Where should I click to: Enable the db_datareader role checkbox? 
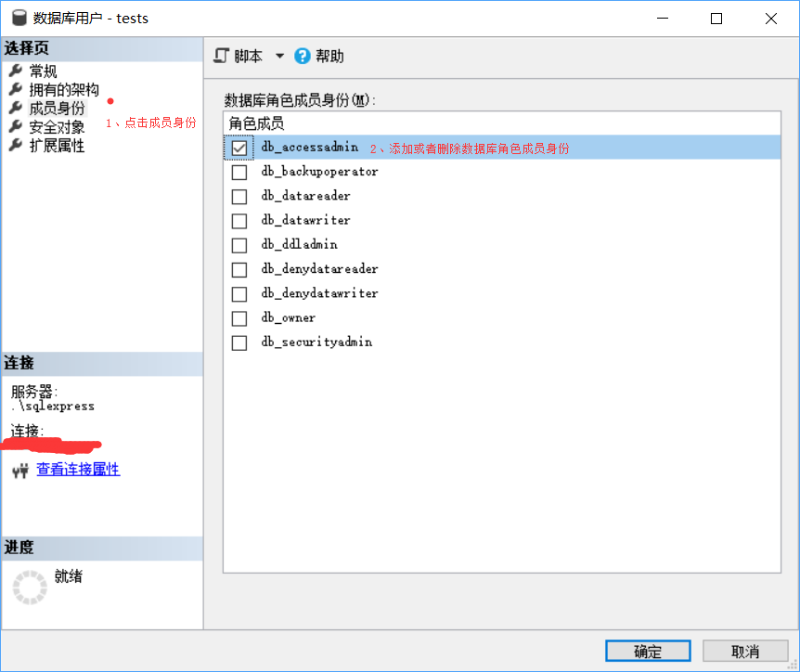click(239, 197)
